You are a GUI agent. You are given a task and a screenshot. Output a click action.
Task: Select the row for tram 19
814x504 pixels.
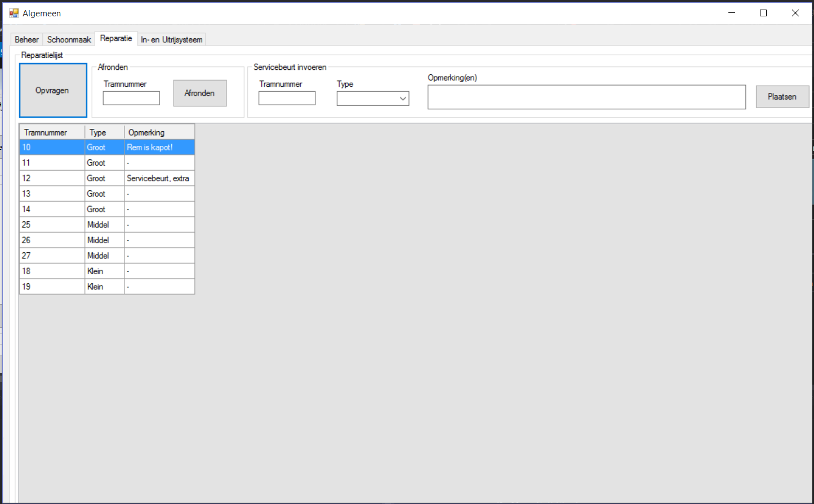(52, 287)
